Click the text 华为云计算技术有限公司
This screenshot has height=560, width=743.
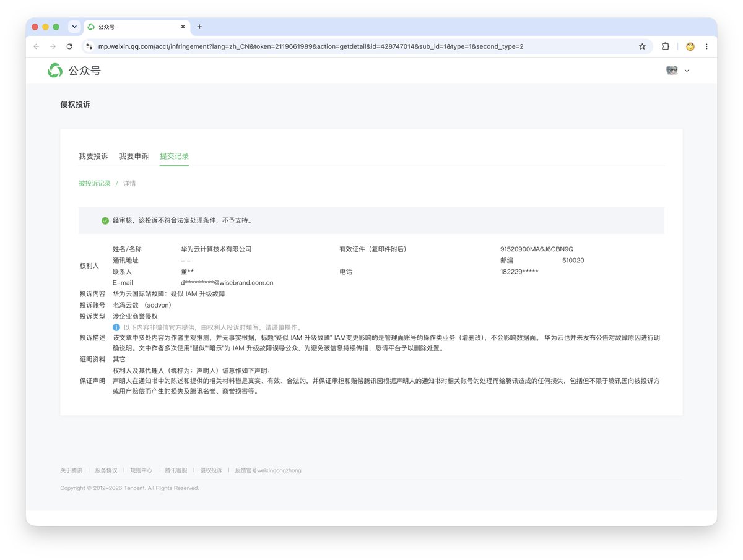point(216,249)
